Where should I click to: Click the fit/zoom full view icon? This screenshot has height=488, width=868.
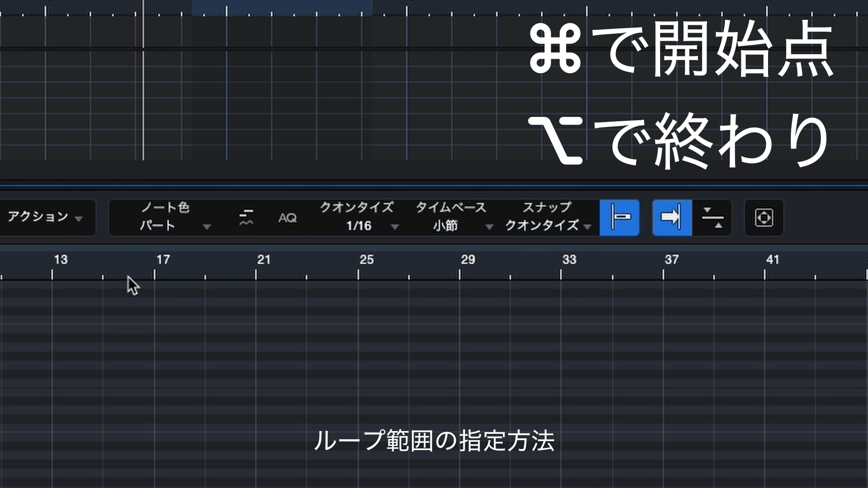pos(764,217)
